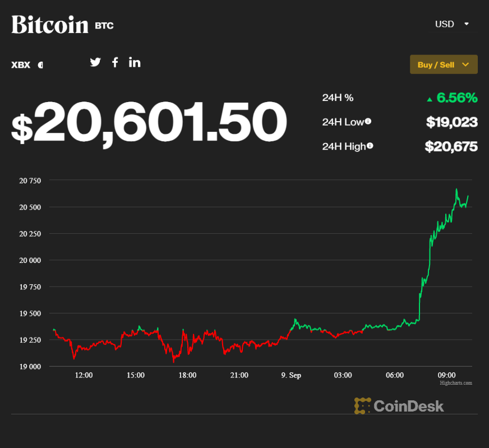Image resolution: width=489 pixels, height=448 pixels.
Task: Click the 9. Sep axis label
Action: coord(290,375)
